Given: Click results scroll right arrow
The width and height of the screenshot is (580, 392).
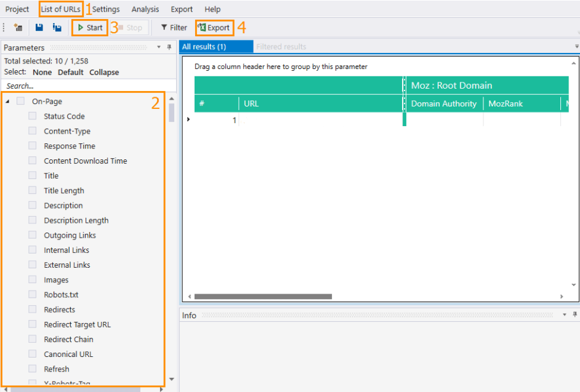Looking at the screenshot, I should click(x=562, y=296).
